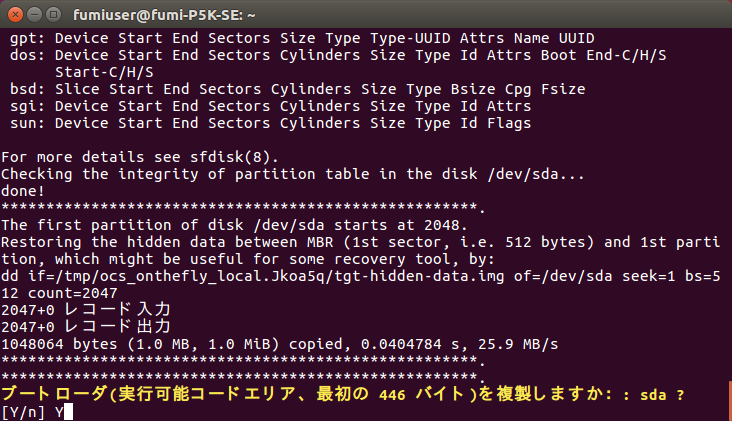Click the 'Start-C/H/S' continuation text
This screenshot has width=732, height=421.
(104, 72)
